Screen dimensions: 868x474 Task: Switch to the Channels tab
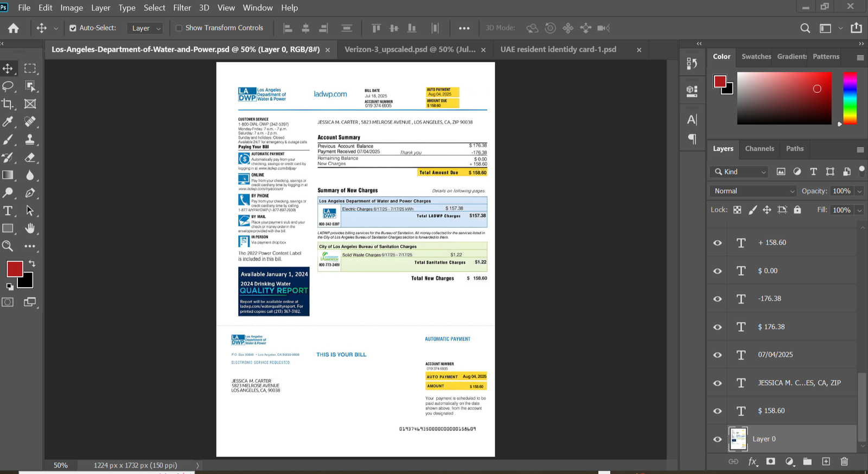(x=759, y=149)
